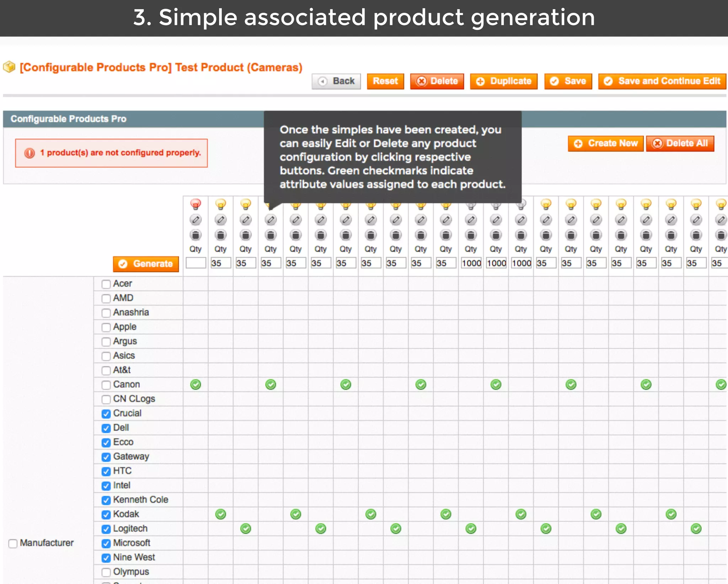Click the CN CLogs label
Viewport: 728px width, 584px height.
tap(134, 399)
